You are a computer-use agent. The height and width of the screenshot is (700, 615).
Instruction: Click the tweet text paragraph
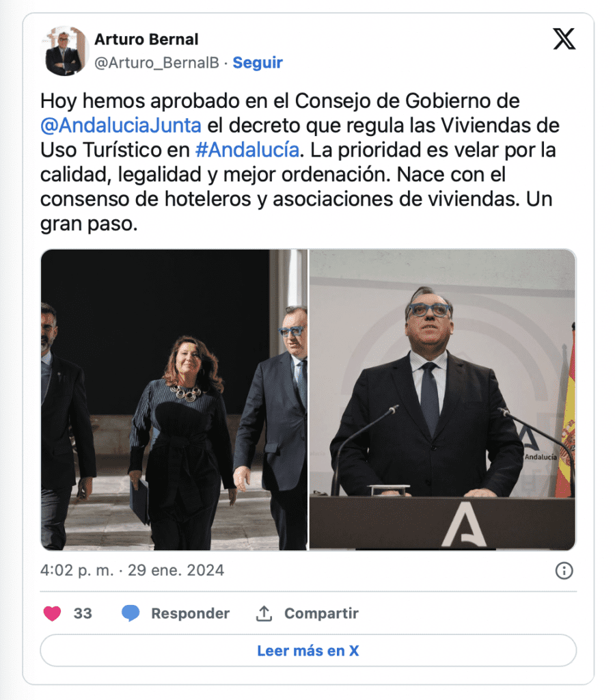point(299,162)
